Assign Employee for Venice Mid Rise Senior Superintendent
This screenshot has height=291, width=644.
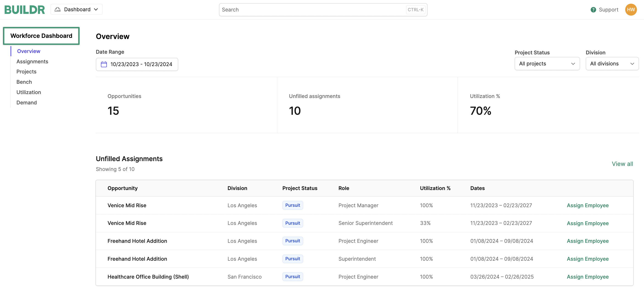point(587,223)
